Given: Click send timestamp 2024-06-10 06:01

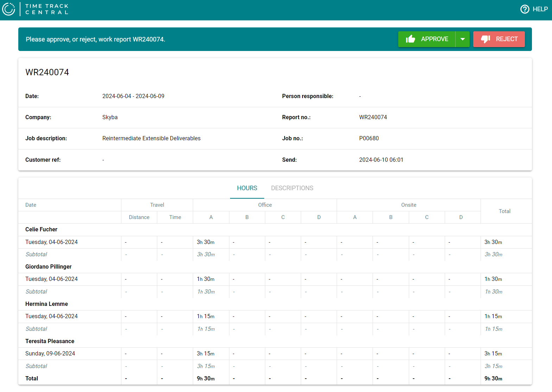Looking at the screenshot, I should pyautogui.click(x=381, y=160).
